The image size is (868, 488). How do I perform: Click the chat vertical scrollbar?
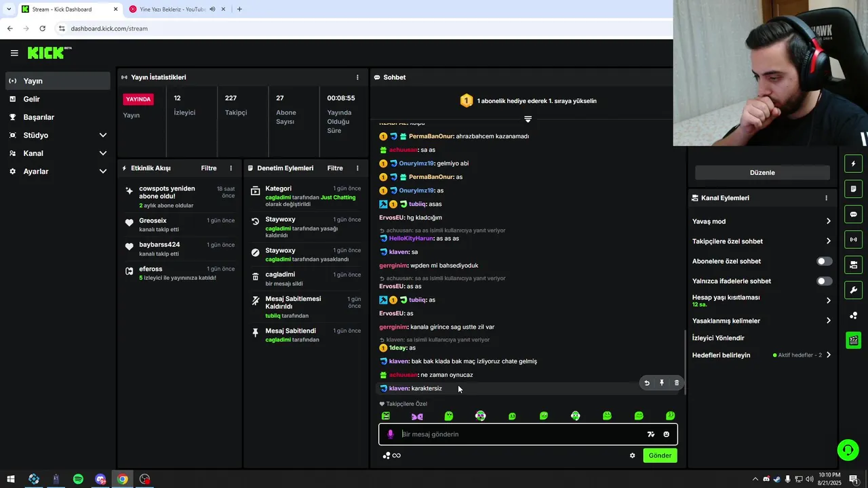(x=684, y=363)
